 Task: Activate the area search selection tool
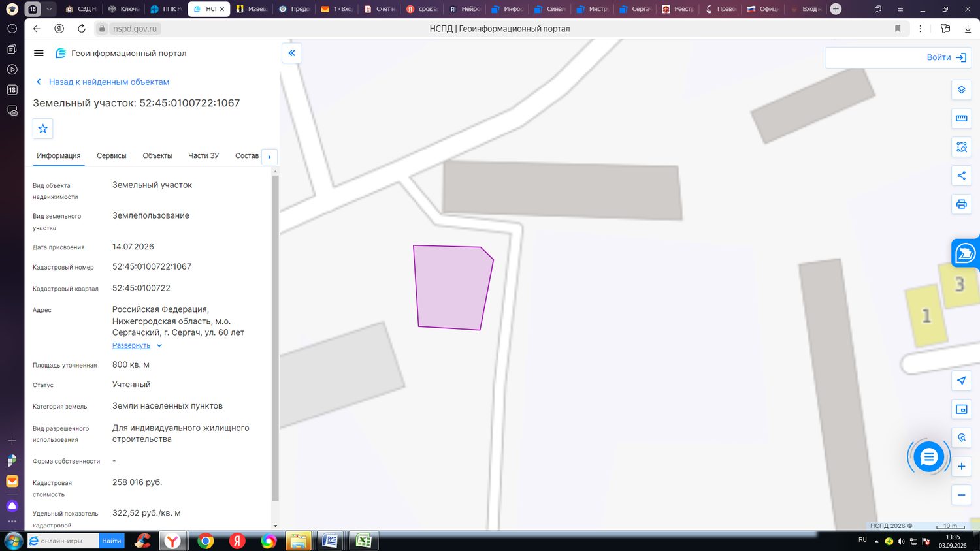click(961, 147)
